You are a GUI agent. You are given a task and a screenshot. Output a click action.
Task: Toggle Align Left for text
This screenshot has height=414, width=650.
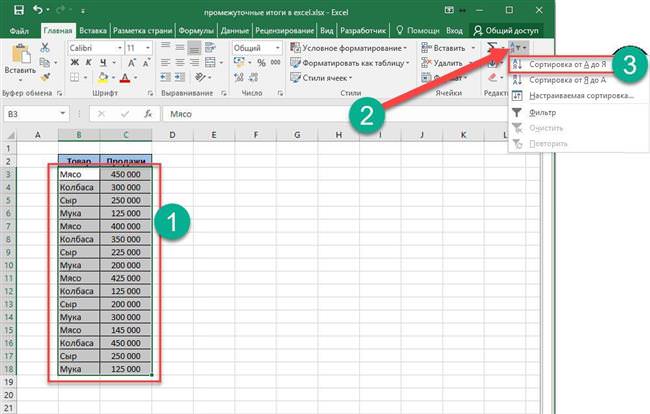click(x=165, y=63)
